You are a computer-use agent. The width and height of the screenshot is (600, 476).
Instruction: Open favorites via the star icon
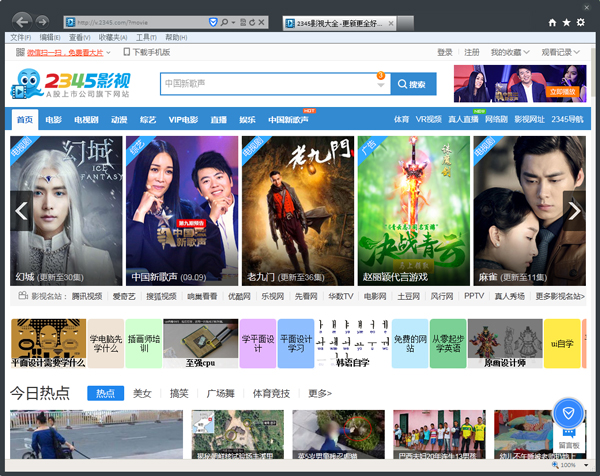pos(566,23)
